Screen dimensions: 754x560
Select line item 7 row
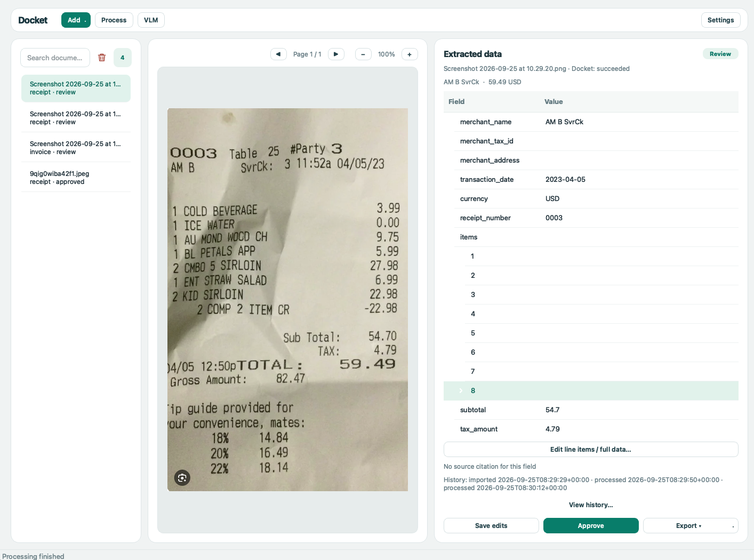[591, 372]
